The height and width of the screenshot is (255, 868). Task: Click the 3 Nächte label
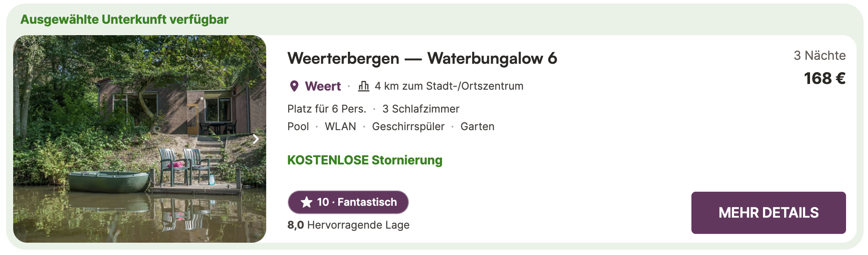[x=819, y=55]
